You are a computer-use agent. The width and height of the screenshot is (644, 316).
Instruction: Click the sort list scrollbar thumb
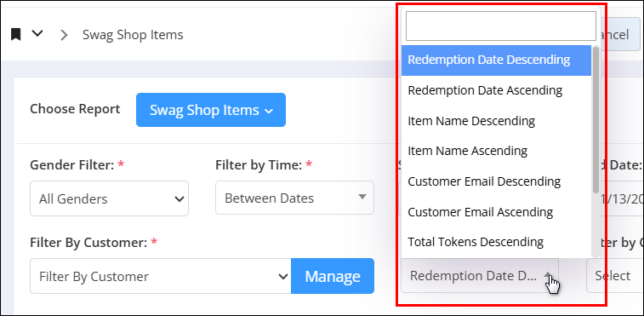(x=596, y=119)
